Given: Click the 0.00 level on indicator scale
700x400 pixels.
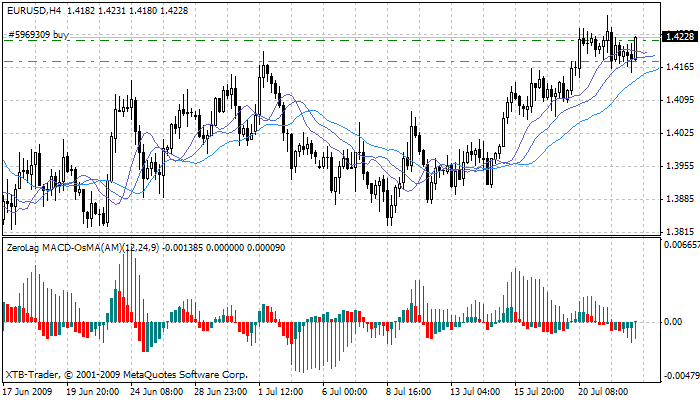Looking at the screenshot, I should (674, 323).
